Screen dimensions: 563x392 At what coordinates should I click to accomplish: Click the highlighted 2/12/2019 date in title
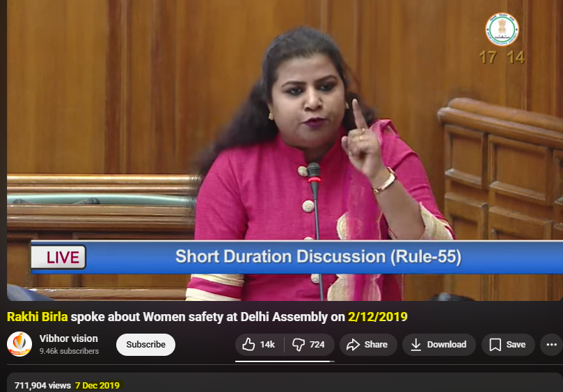(378, 317)
